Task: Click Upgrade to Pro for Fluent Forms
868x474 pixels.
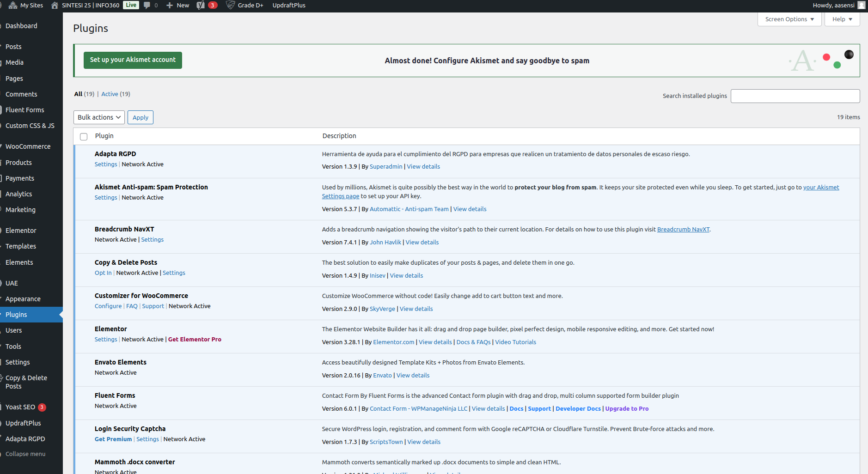Action: pos(627,409)
